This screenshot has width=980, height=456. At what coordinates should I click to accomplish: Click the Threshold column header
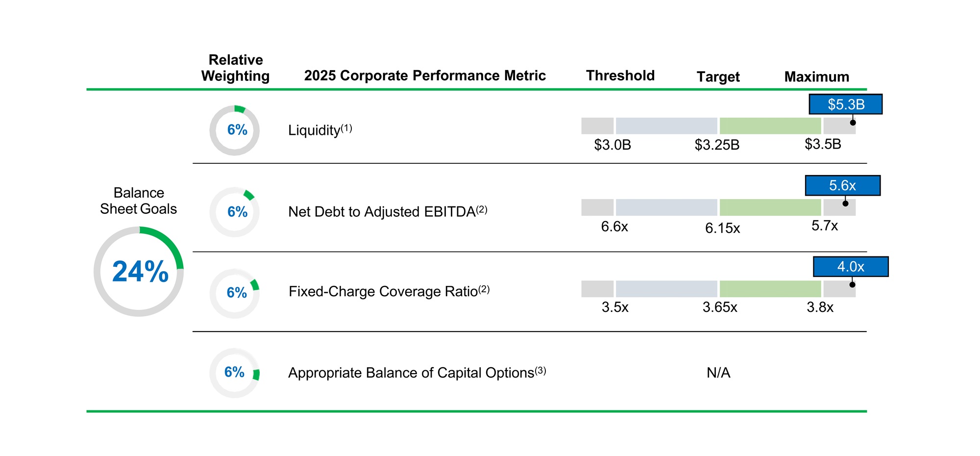coord(620,76)
